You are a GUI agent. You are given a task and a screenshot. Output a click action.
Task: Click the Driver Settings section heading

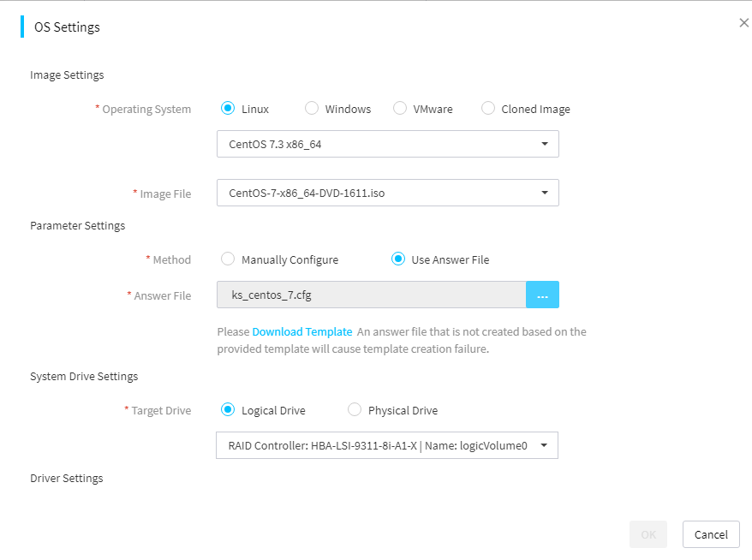[x=67, y=479]
